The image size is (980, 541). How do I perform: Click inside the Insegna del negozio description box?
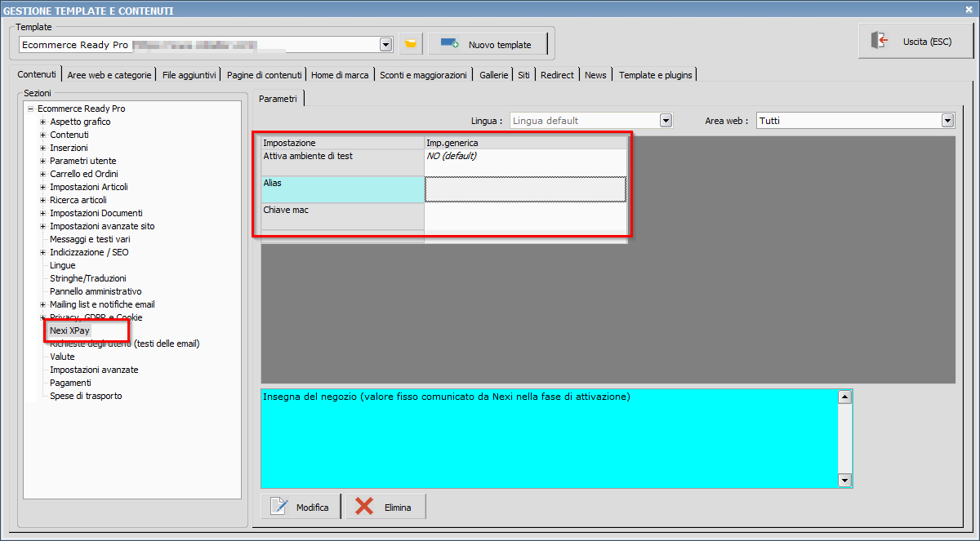coord(550,438)
